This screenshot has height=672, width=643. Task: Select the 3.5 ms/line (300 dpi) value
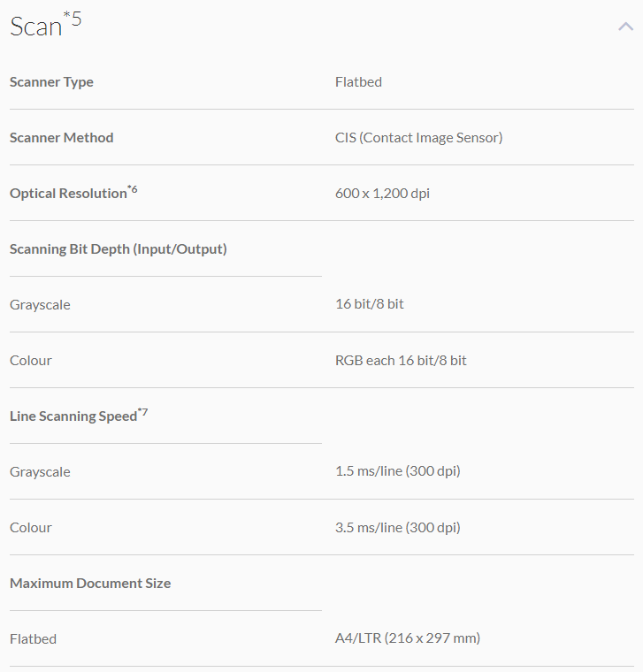click(x=397, y=528)
